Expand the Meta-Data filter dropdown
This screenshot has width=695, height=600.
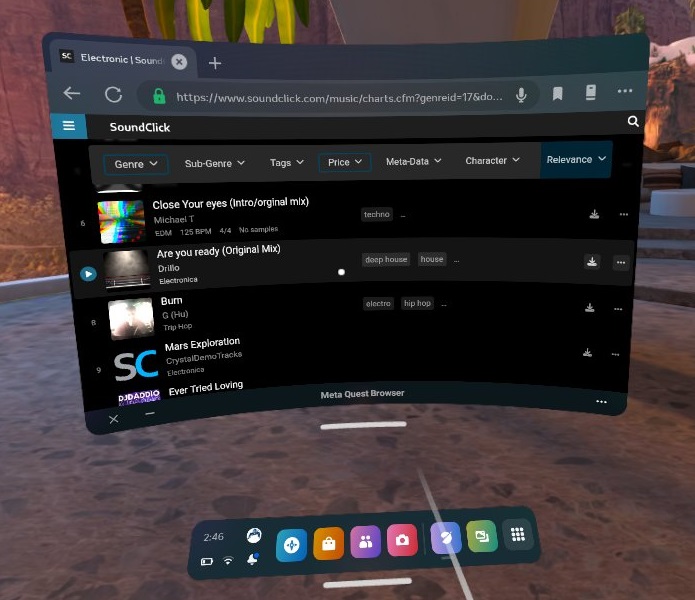414,161
